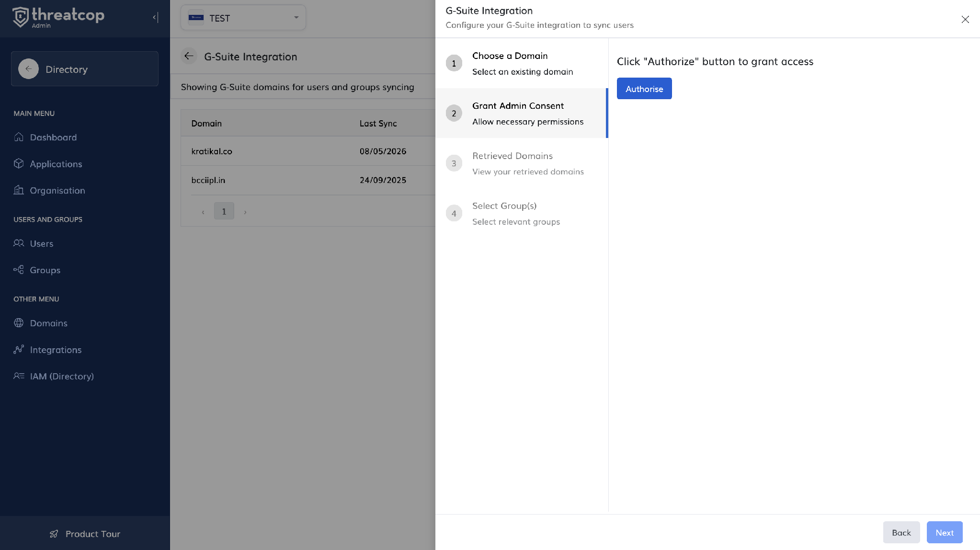Screen dimensions: 980x550
Task: Select step 1 Choose a Domain
Action: pos(522,63)
